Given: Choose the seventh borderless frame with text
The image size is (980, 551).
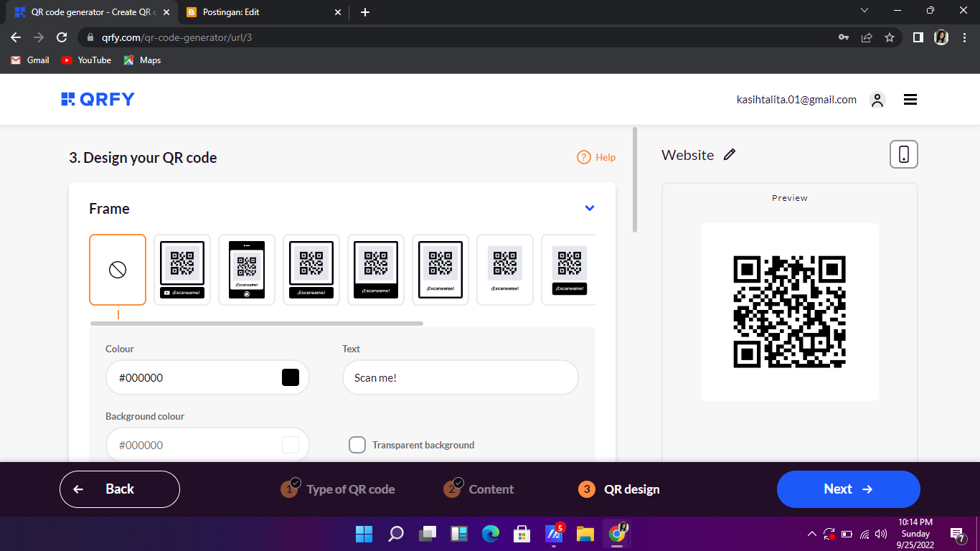Looking at the screenshot, I should tap(505, 270).
